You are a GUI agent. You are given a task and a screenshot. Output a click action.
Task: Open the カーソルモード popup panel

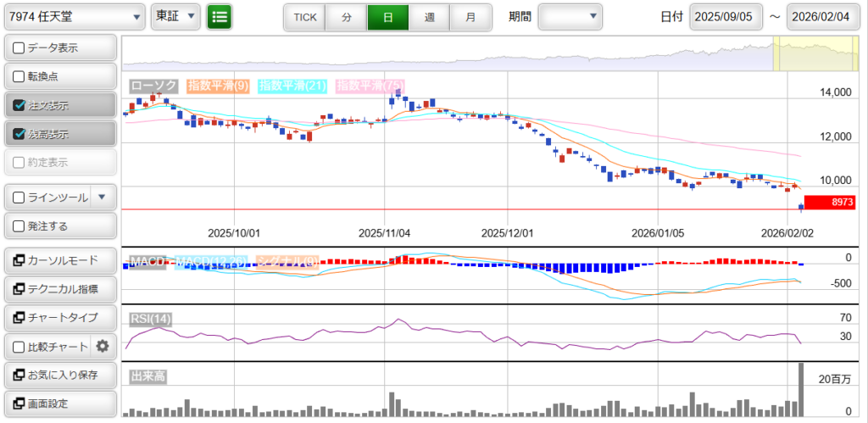click(x=59, y=260)
